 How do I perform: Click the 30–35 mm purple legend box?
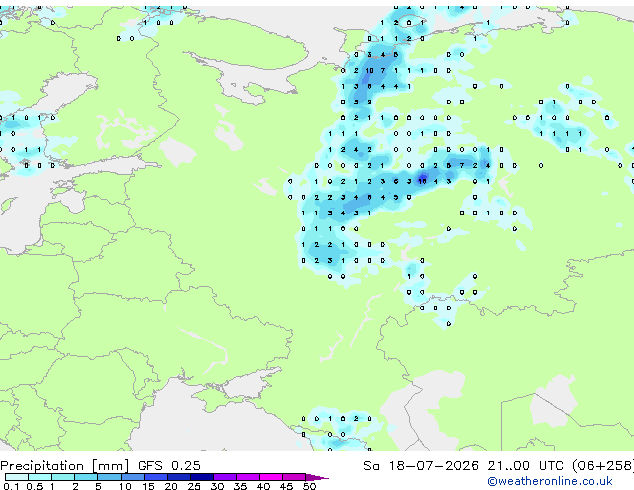[x=224, y=477]
